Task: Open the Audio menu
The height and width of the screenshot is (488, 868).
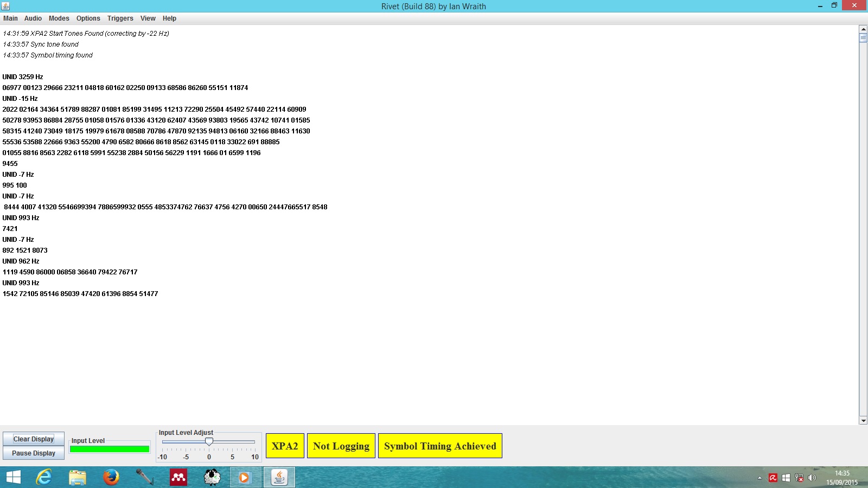Action: pos(33,18)
